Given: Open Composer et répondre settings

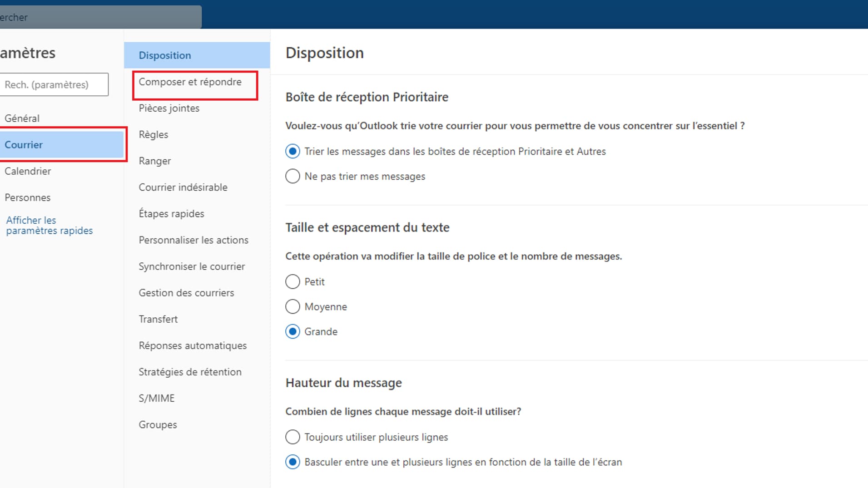Looking at the screenshot, I should pos(190,82).
